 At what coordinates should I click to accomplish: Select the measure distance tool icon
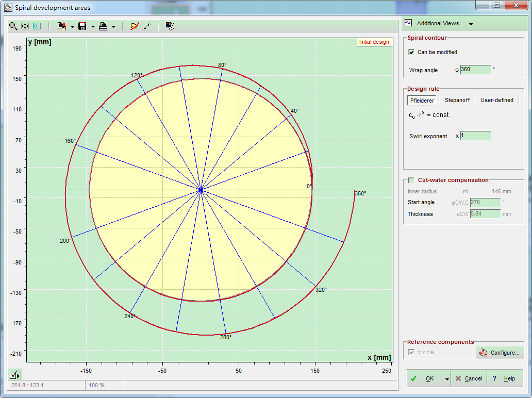click(146, 26)
